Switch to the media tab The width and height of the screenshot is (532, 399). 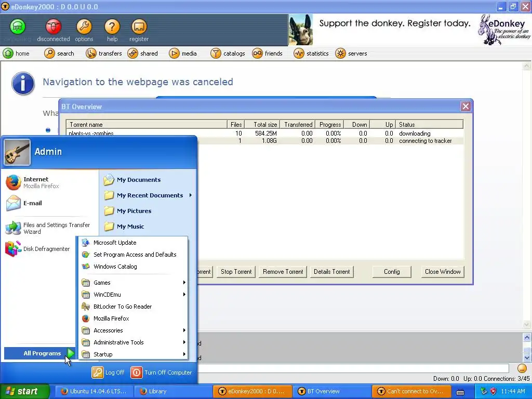(183, 54)
